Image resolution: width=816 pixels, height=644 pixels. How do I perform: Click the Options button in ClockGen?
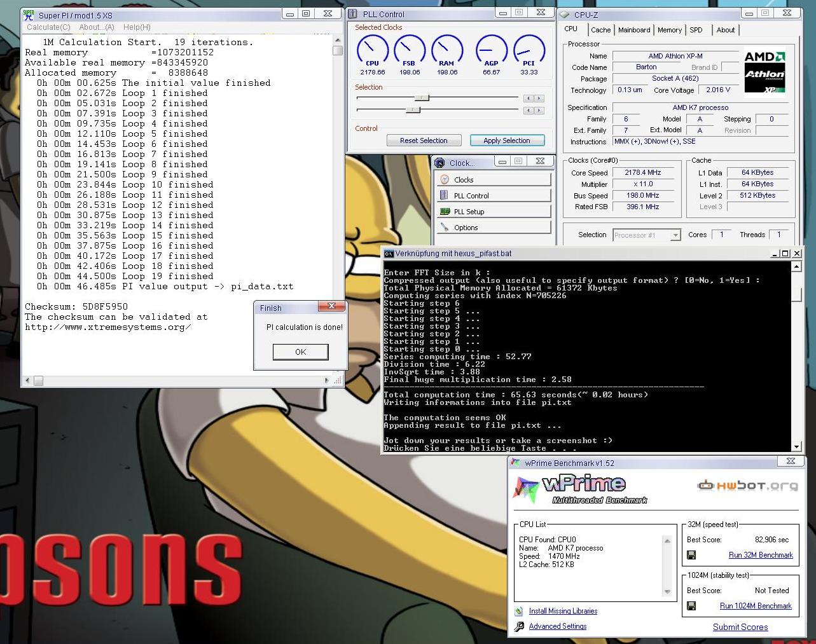pos(494,228)
